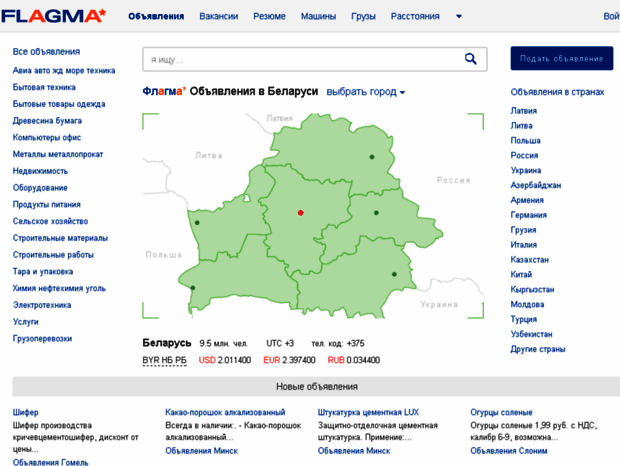Viewport: 620px width, 466px height.
Task: Open 'Штукатурка цементная LUX' listing
Action: click(x=368, y=412)
